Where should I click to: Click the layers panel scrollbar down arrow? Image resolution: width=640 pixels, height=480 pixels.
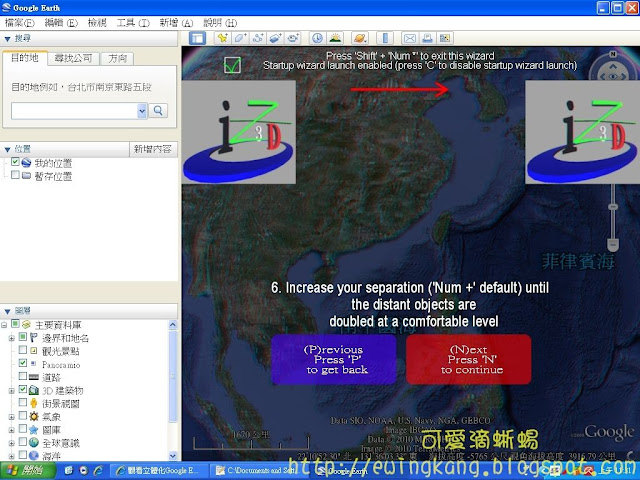point(173,455)
